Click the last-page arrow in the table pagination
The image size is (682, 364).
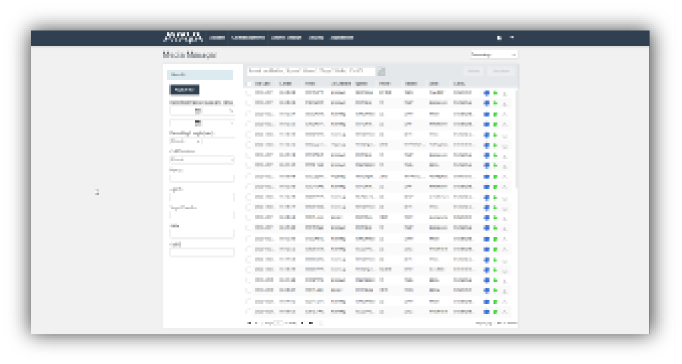tap(311, 323)
